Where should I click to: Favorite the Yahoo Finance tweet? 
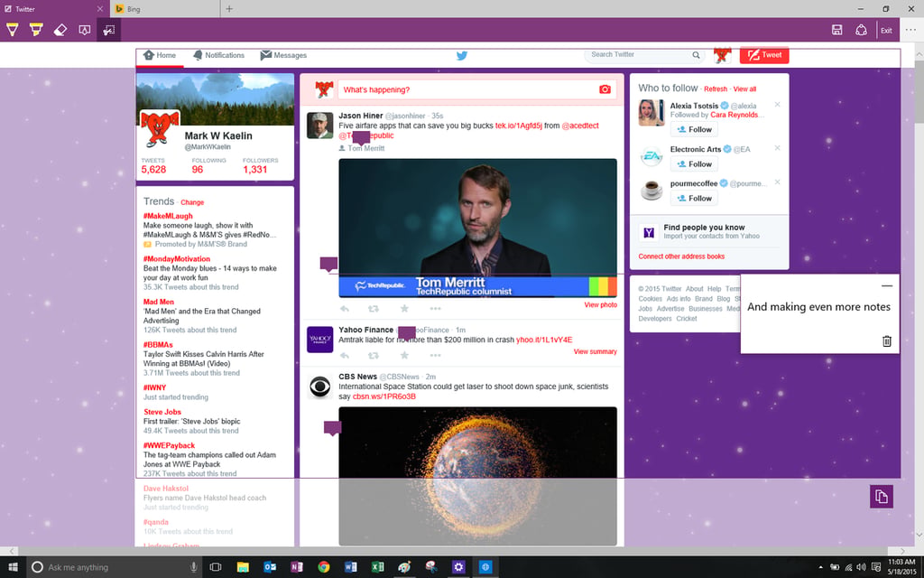[x=404, y=355]
